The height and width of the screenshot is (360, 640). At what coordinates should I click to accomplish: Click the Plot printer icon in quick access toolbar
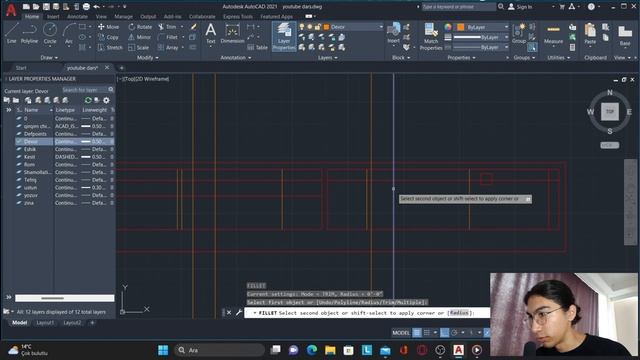click(86, 7)
